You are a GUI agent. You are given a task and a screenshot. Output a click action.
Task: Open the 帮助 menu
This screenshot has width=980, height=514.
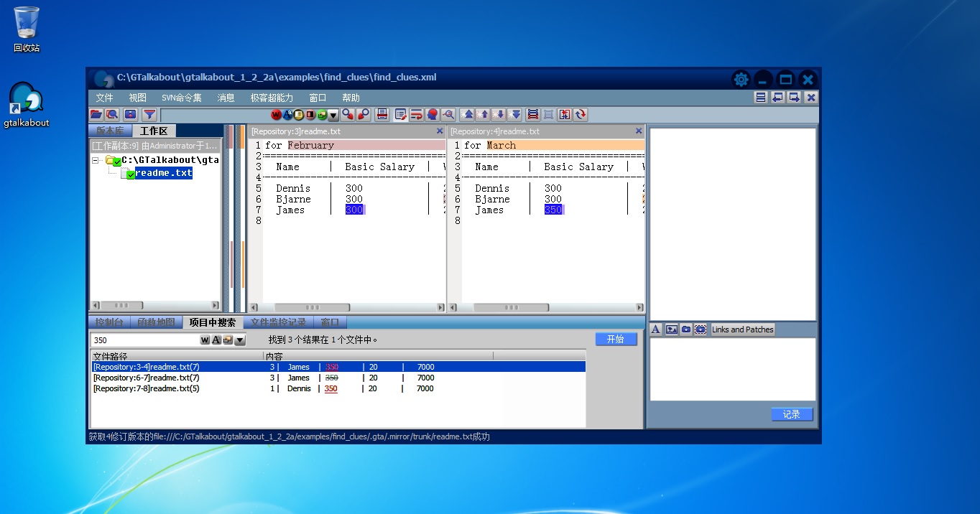351,98
